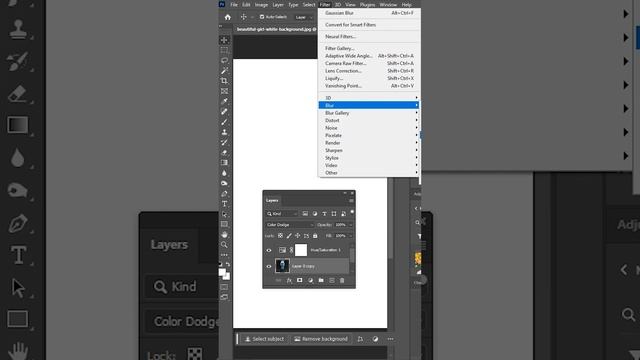Select the Brush tool
The image size is (640, 360).
pos(224,122)
